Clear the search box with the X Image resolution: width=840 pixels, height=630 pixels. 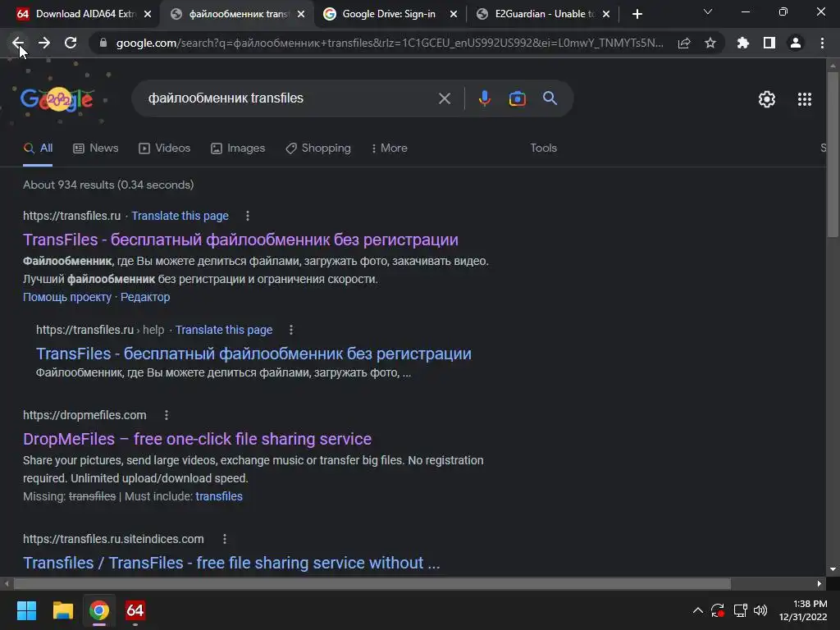444,98
